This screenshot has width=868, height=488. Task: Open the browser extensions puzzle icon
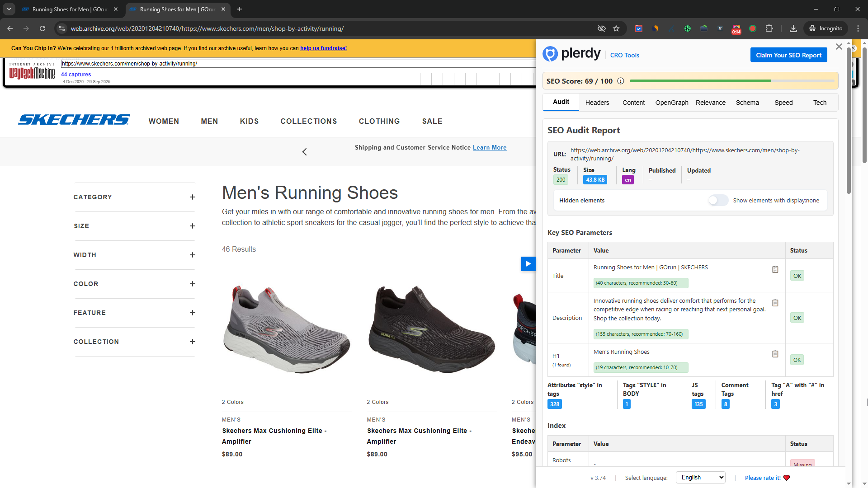769,28
